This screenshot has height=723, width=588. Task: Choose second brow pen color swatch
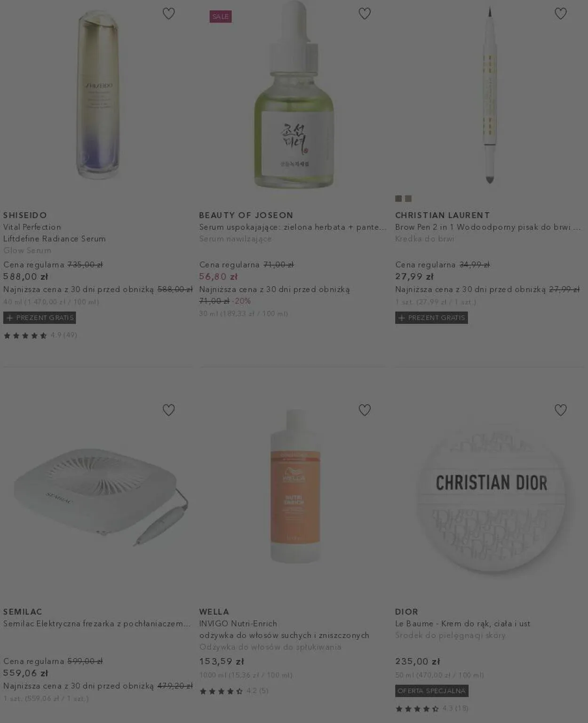click(x=408, y=199)
